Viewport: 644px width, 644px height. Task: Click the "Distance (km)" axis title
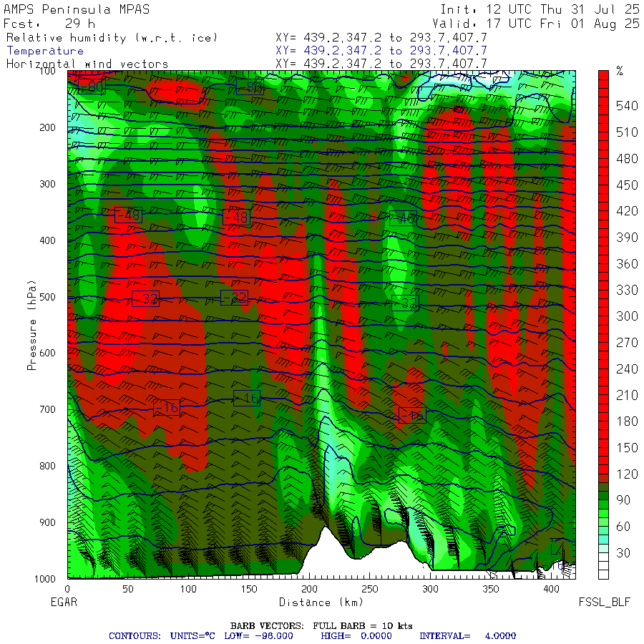tap(321, 602)
